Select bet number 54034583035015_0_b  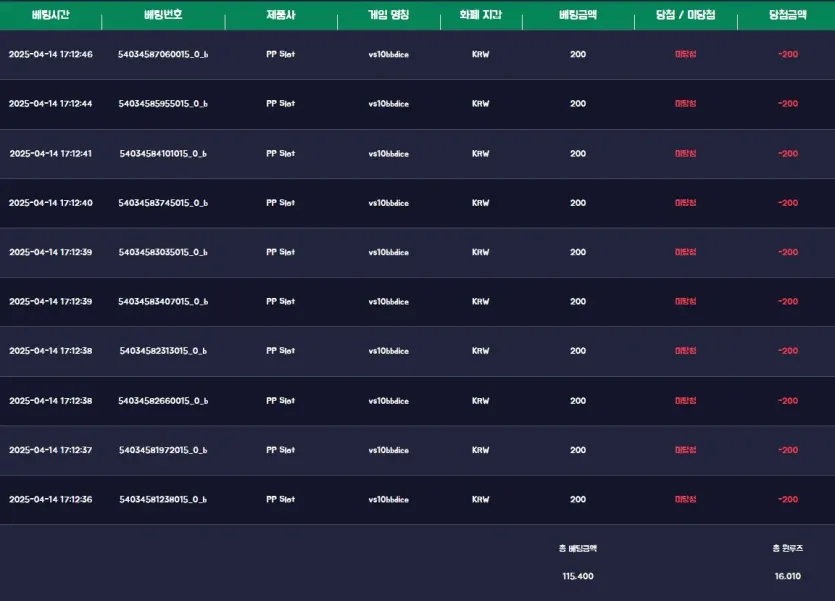(x=163, y=252)
